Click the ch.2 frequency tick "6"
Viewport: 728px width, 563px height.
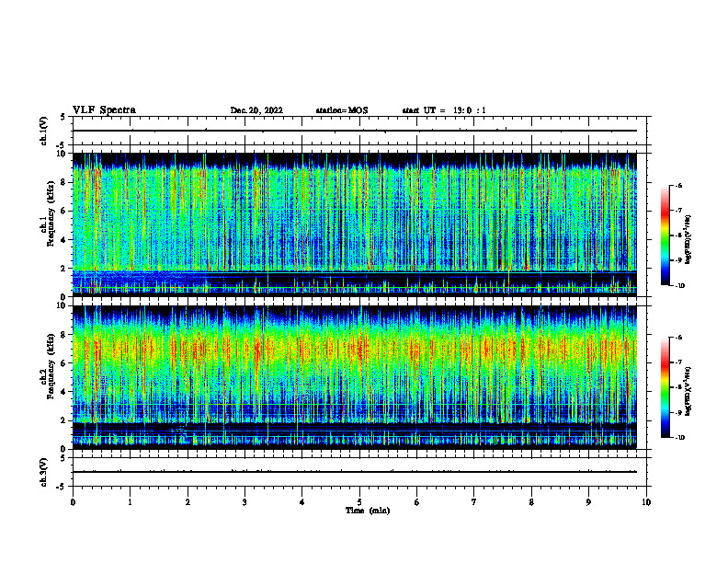(63, 363)
